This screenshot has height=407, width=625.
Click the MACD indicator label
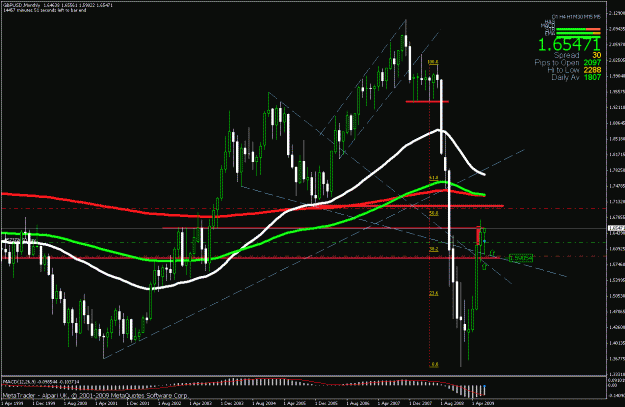[41, 382]
